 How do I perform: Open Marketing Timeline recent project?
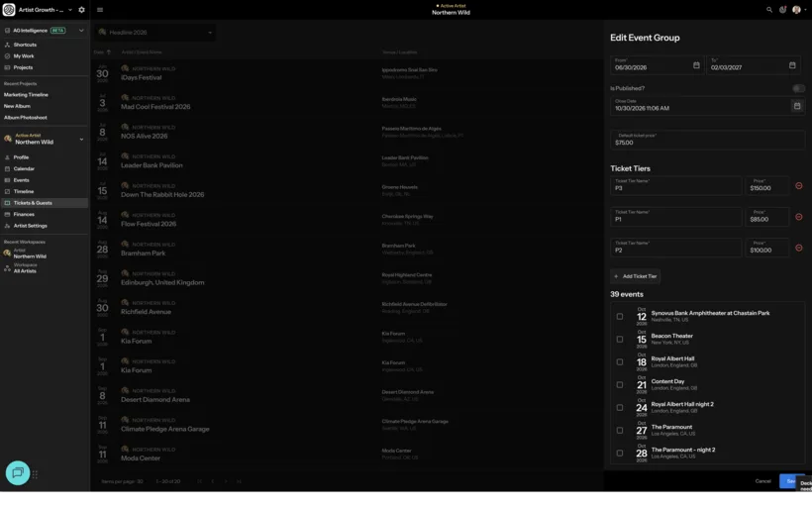tap(26, 95)
